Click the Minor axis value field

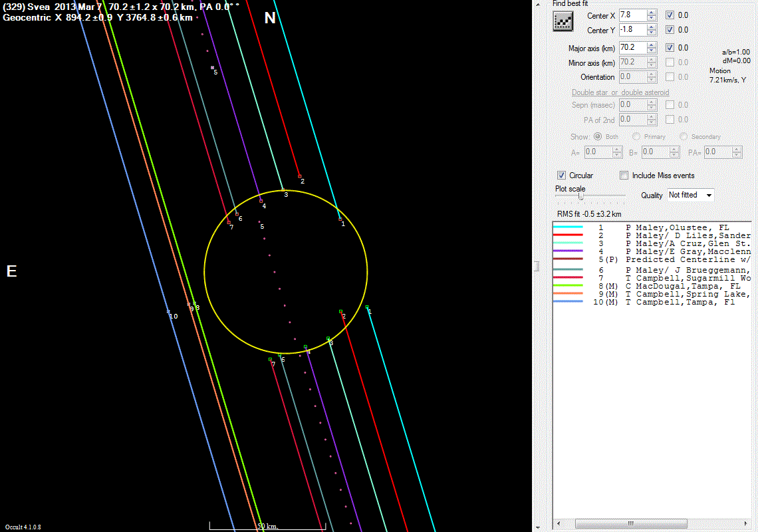[x=633, y=62]
